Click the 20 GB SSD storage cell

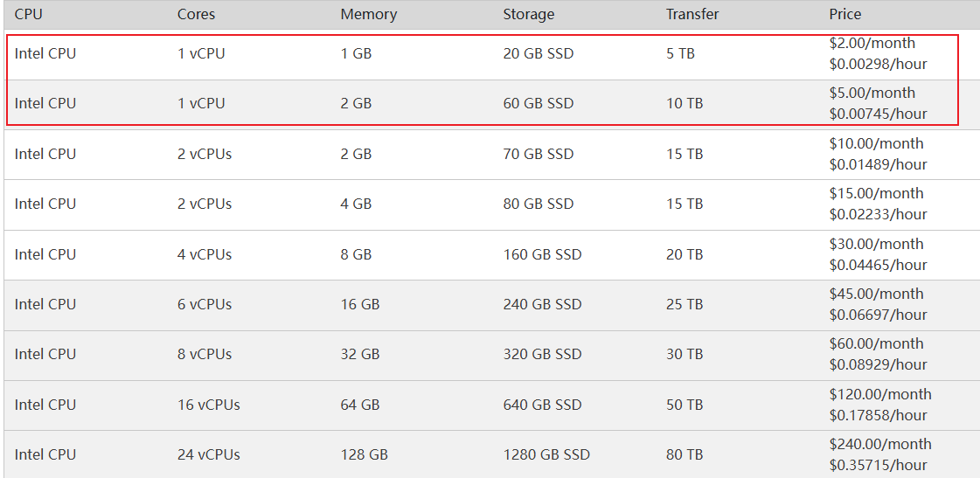(x=539, y=53)
